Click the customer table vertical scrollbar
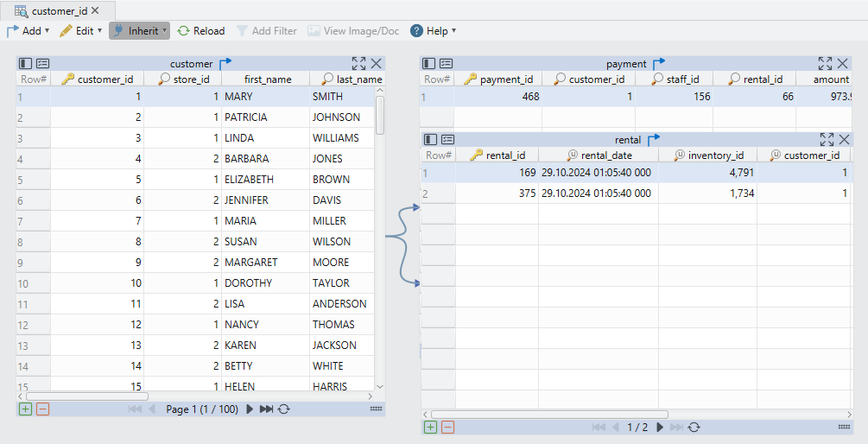 tap(380, 115)
